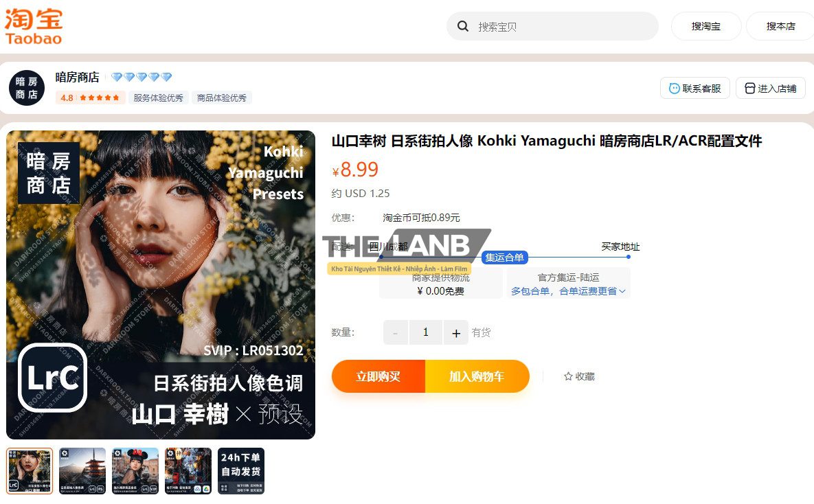Click the search magnifier icon
Screen dimensions: 814x504
[462, 26]
